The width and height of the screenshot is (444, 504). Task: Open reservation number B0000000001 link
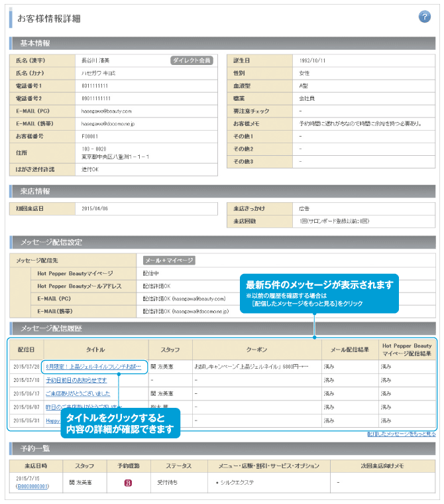pyautogui.click(x=33, y=487)
